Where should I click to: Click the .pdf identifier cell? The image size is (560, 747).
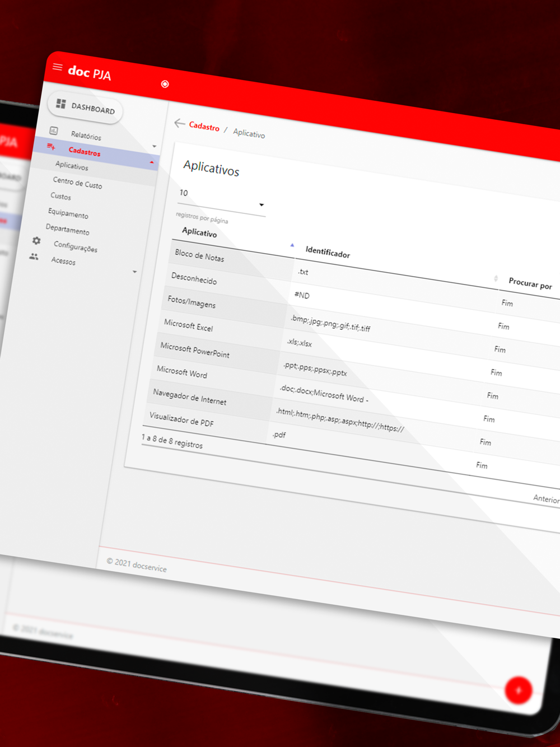[279, 435]
